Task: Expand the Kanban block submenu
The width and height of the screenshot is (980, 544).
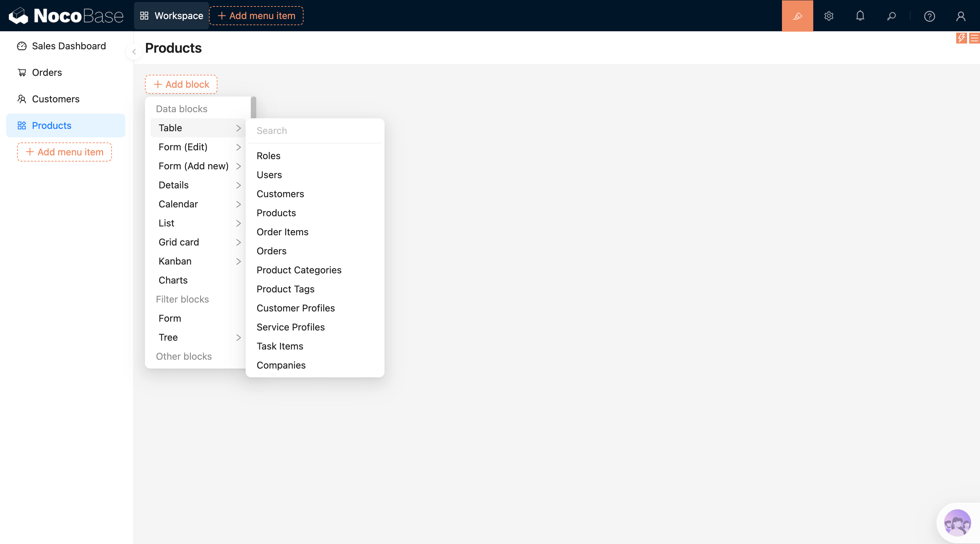Action: [198, 261]
